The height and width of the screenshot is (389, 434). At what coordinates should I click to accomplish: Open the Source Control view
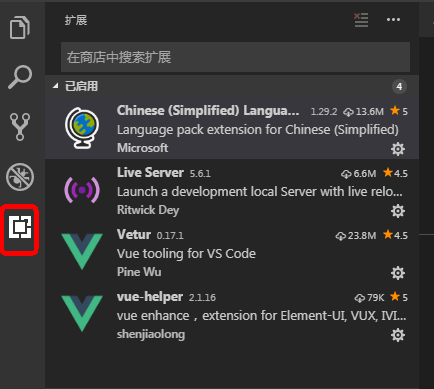click(20, 127)
